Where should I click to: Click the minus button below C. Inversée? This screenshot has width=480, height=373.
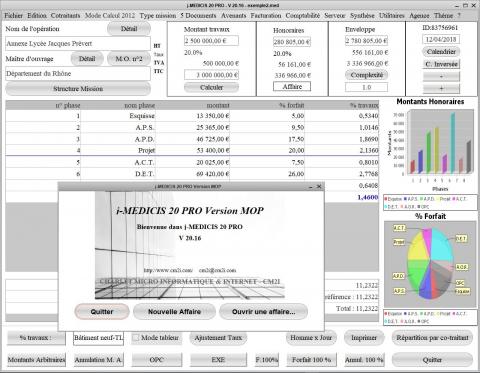(441, 76)
